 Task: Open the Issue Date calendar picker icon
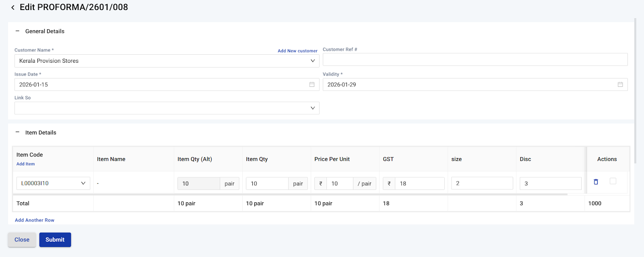[x=312, y=84]
